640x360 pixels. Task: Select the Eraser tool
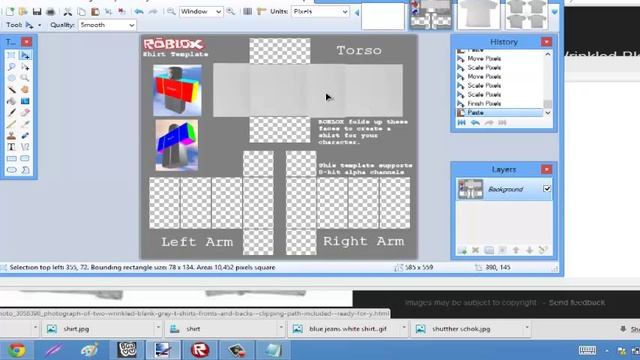[x=25, y=112]
